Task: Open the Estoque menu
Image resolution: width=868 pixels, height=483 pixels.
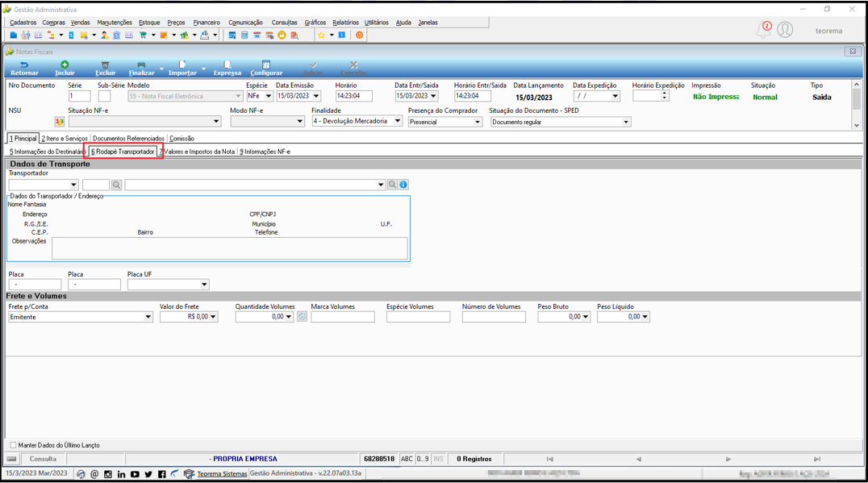Action: [x=149, y=23]
